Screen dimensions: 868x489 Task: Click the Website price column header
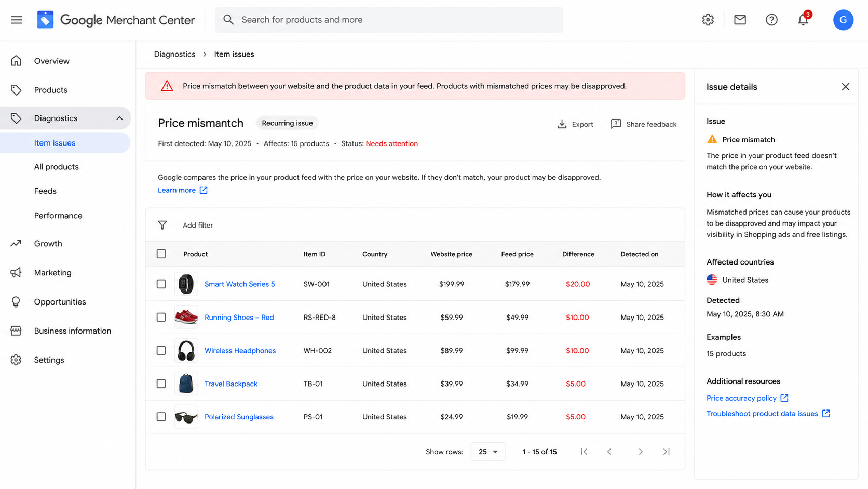pos(451,254)
